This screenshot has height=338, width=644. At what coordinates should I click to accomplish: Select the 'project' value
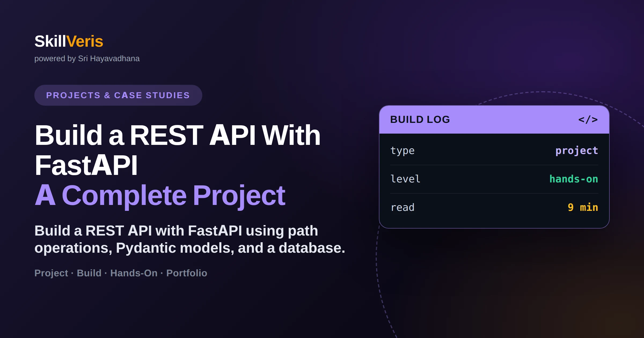(577, 151)
